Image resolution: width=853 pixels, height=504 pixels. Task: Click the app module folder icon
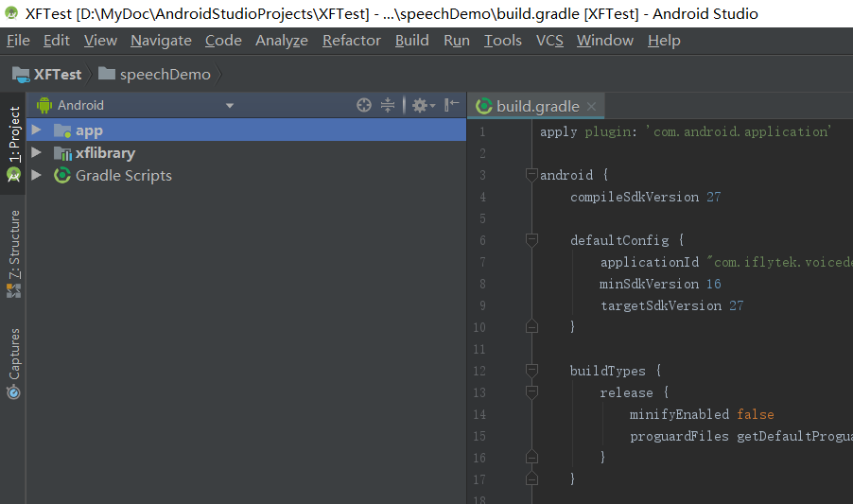coord(62,130)
